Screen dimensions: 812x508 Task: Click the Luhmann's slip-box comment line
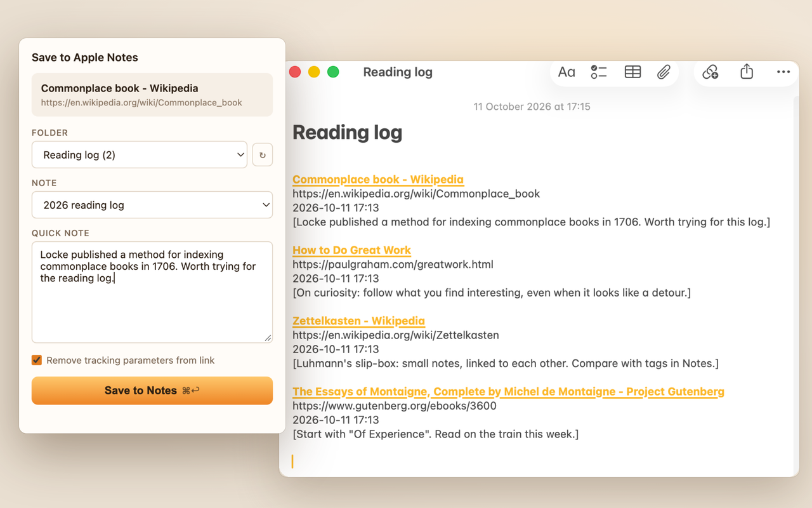(506, 364)
